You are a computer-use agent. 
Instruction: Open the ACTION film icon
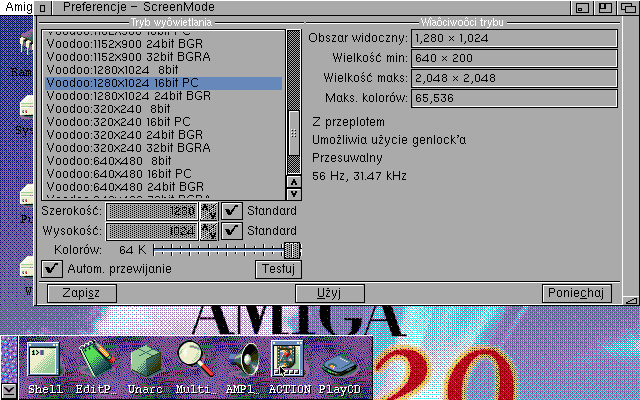point(288,359)
